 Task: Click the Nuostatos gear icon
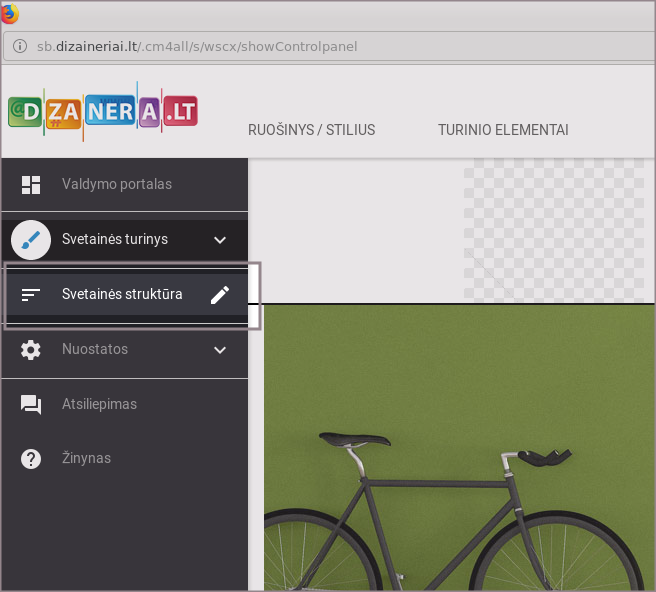[x=31, y=350]
